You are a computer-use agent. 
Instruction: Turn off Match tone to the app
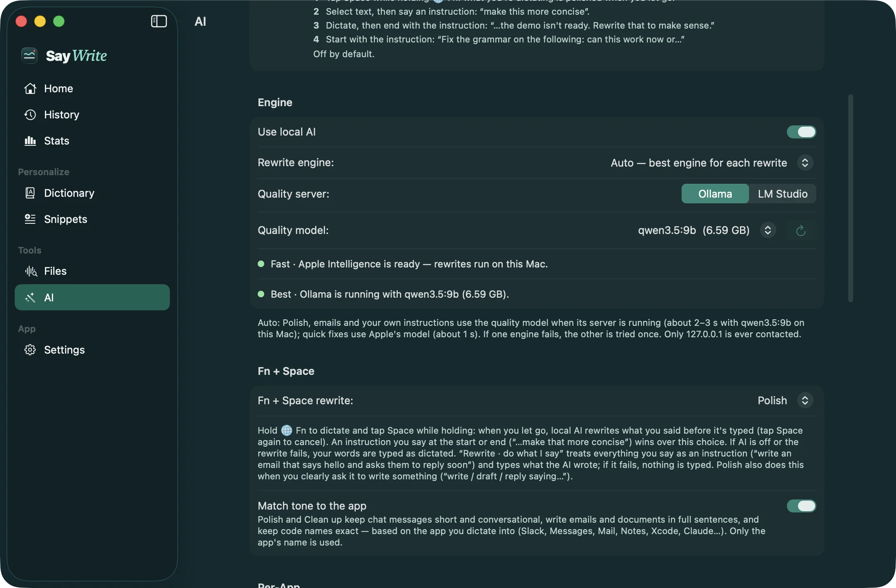point(801,506)
